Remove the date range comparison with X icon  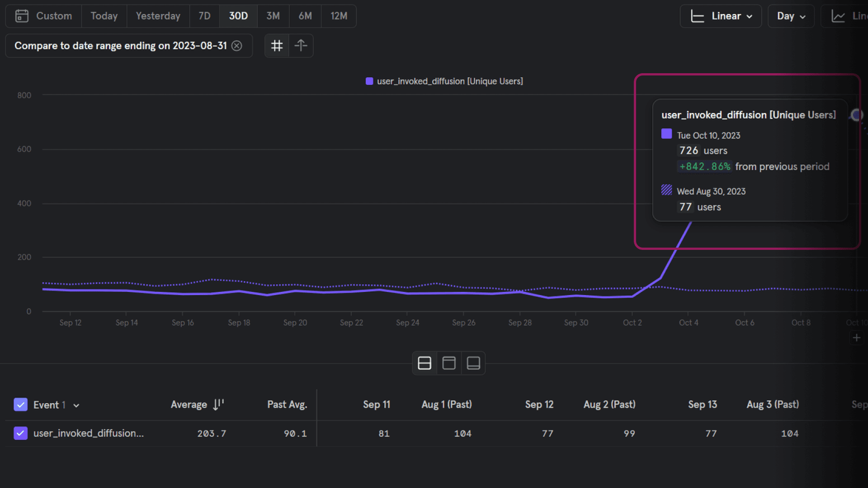coord(237,46)
